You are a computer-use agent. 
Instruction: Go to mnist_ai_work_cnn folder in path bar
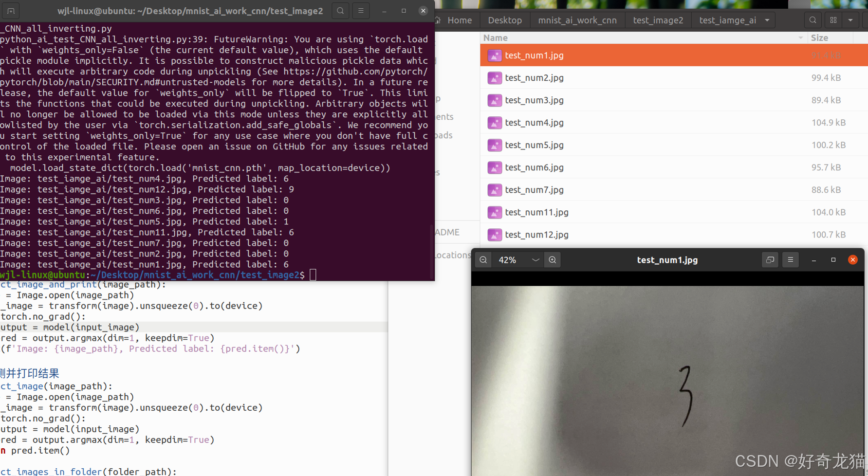(x=577, y=20)
